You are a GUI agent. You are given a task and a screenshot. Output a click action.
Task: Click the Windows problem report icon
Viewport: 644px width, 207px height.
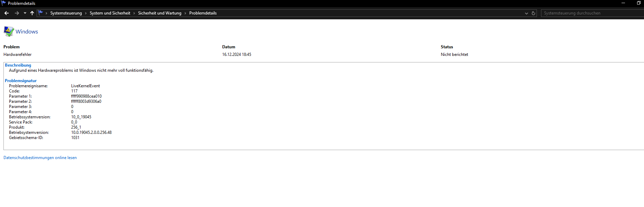(9, 31)
